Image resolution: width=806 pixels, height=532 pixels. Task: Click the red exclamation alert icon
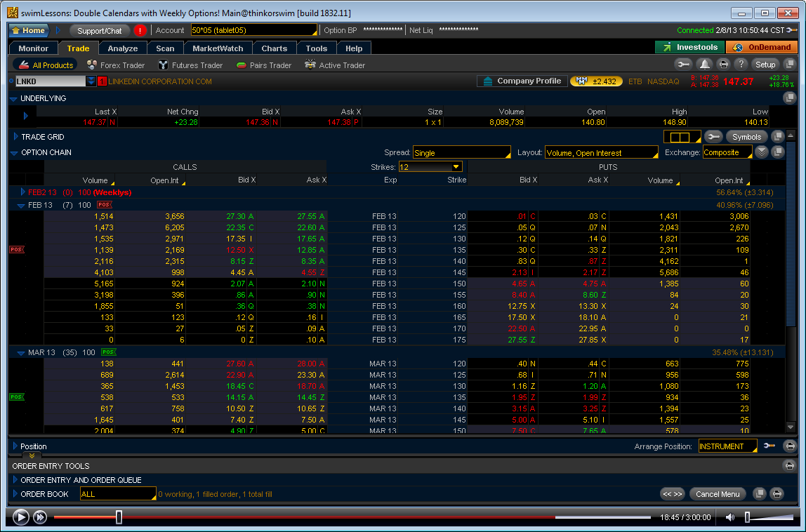pos(140,30)
